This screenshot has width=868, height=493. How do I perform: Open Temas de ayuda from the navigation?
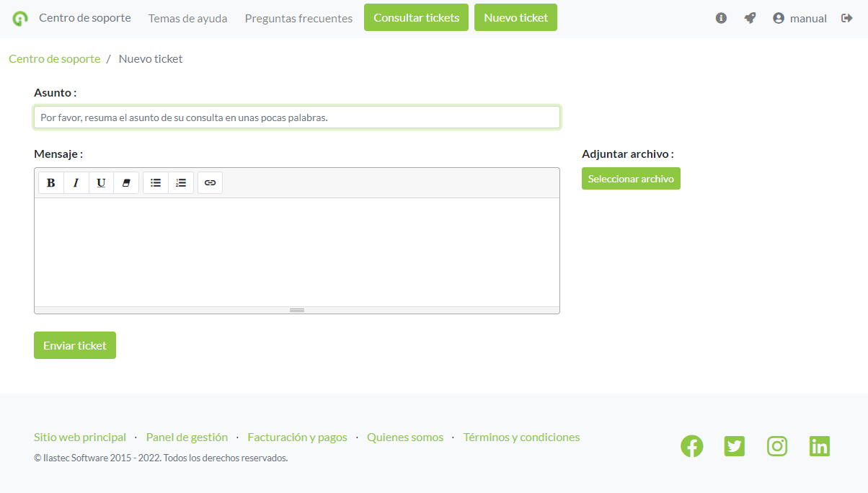pos(187,18)
